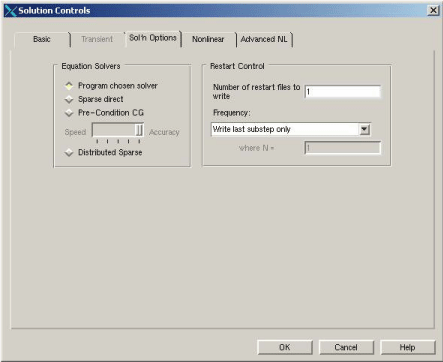This screenshot has width=443, height=362.
Task: Select Program chosen solver radio button
Action: (69, 86)
